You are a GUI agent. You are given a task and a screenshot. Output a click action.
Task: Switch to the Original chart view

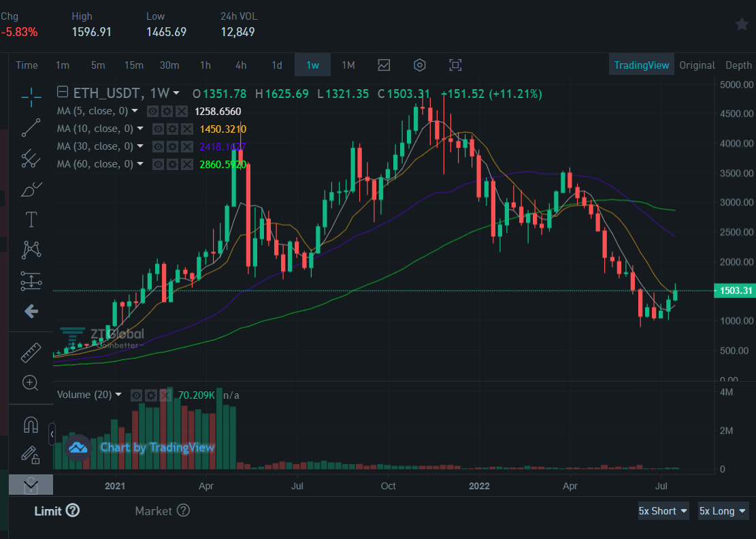click(697, 65)
